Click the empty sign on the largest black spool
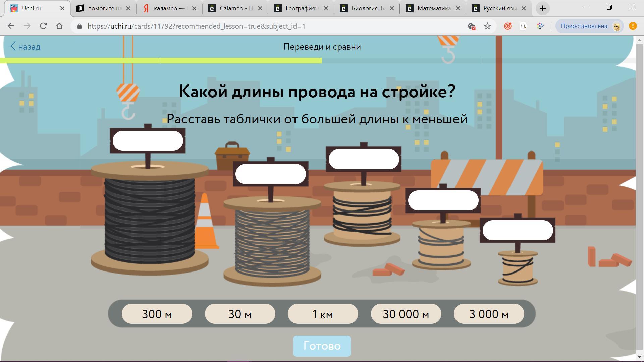Viewport: 644px width, 362px height. coord(148,141)
